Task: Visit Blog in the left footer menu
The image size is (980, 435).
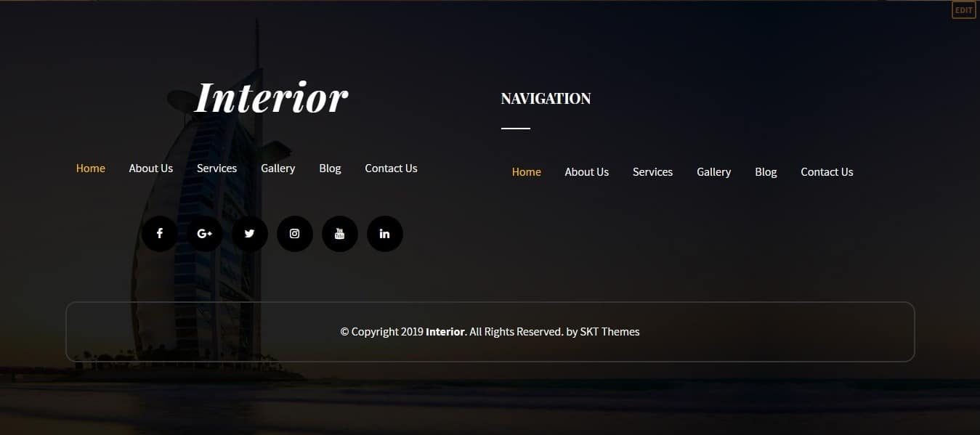Action: [x=330, y=168]
